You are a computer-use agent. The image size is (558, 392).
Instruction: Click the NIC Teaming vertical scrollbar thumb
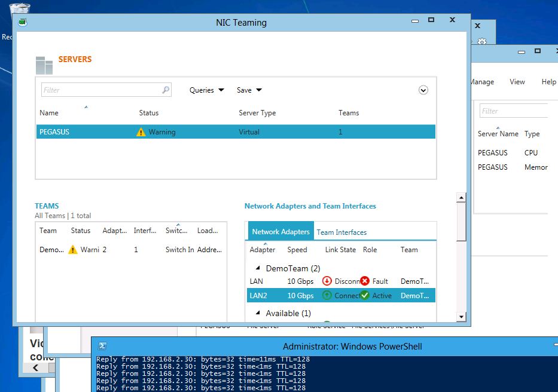point(461,222)
